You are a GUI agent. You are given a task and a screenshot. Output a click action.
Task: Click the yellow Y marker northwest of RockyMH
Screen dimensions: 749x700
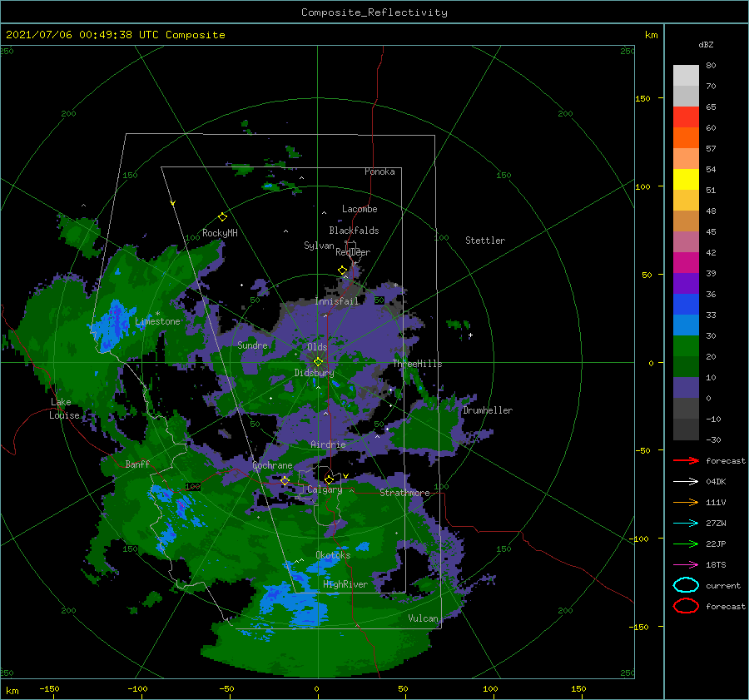click(x=173, y=203)
